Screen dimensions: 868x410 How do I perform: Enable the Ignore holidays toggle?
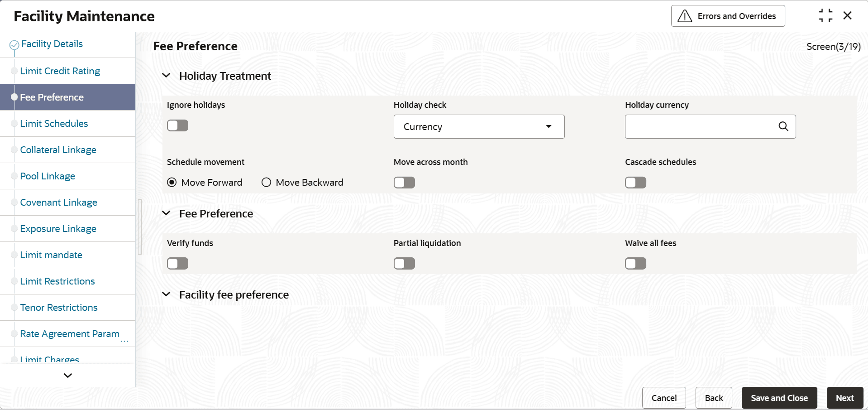point(177,125)
